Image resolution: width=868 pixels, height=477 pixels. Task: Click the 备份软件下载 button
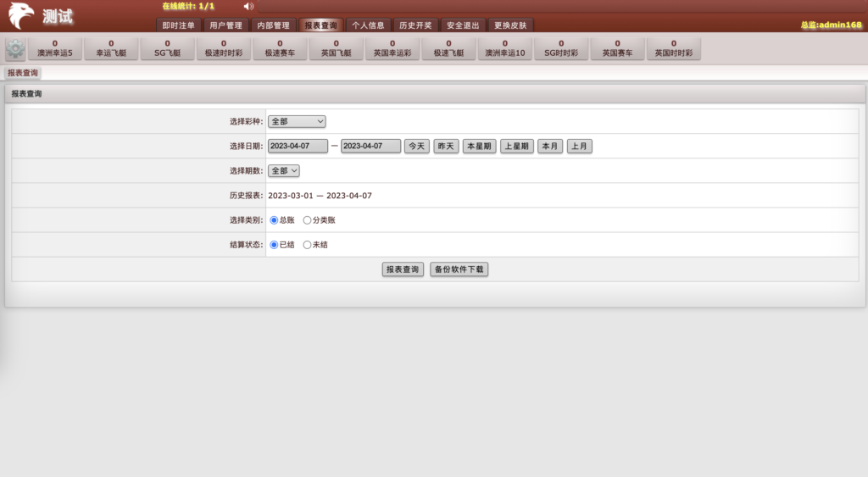click(459, 269)
